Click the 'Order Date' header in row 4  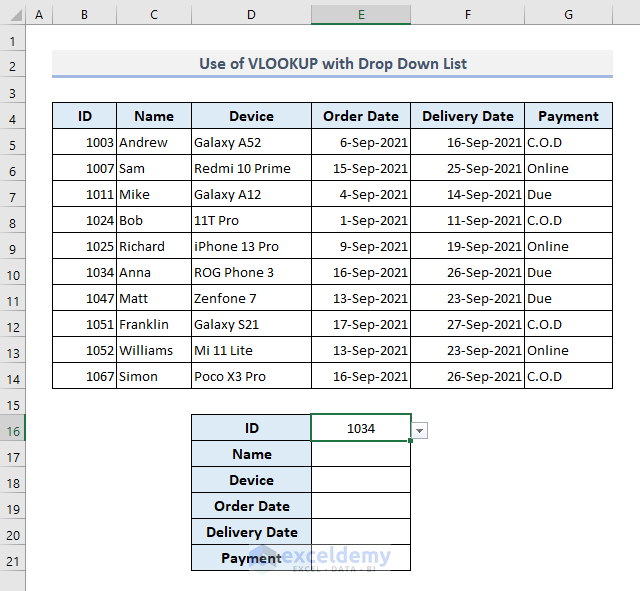point(361,116)
